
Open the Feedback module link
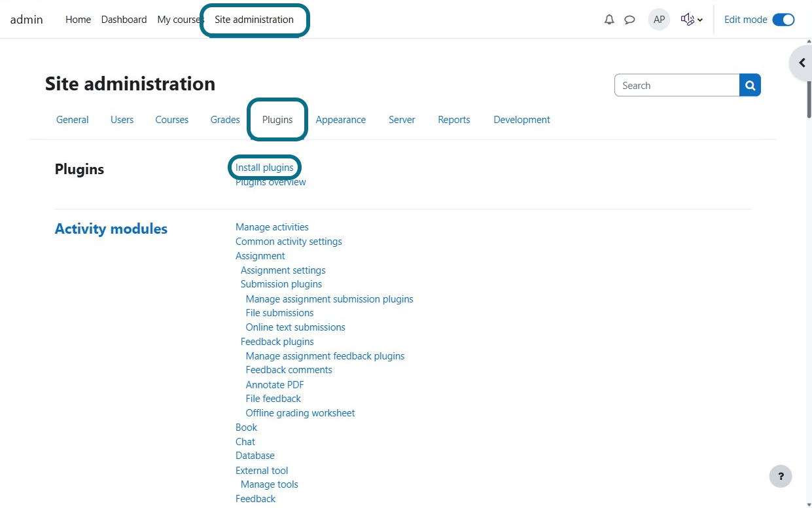point(256,499)
